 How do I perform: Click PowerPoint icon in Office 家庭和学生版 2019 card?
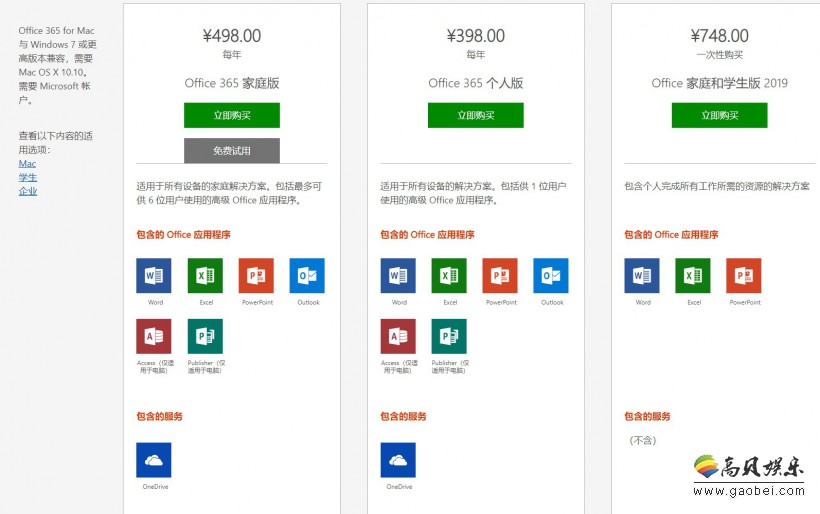744,276
